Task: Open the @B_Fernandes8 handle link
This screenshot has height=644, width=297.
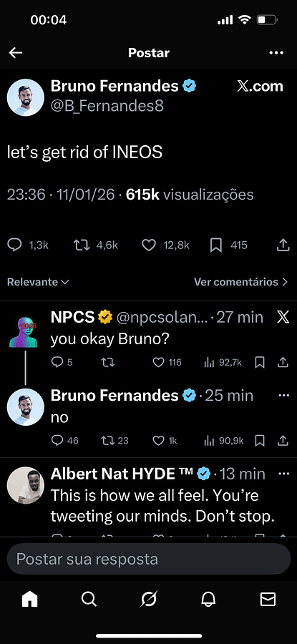Action: click(x=107, y=106)
